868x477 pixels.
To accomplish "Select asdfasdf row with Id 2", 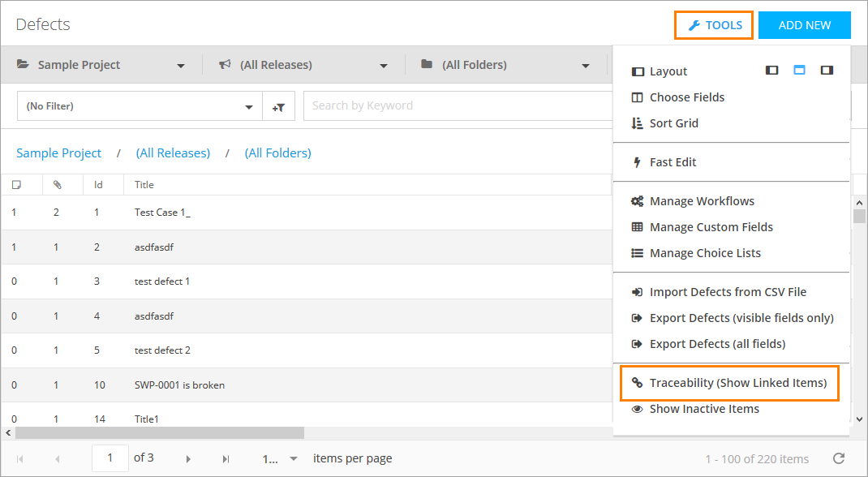I will pos(306,247).
